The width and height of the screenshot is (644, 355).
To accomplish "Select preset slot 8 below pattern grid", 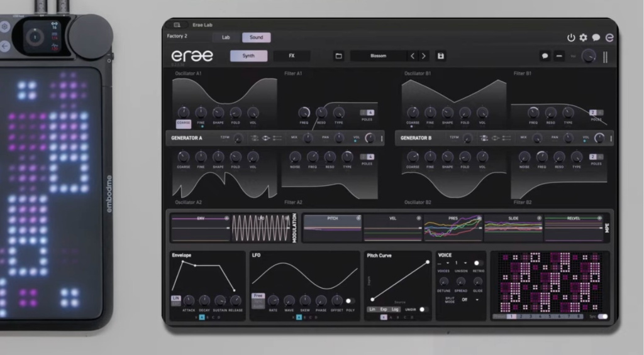I will (579, 317).
